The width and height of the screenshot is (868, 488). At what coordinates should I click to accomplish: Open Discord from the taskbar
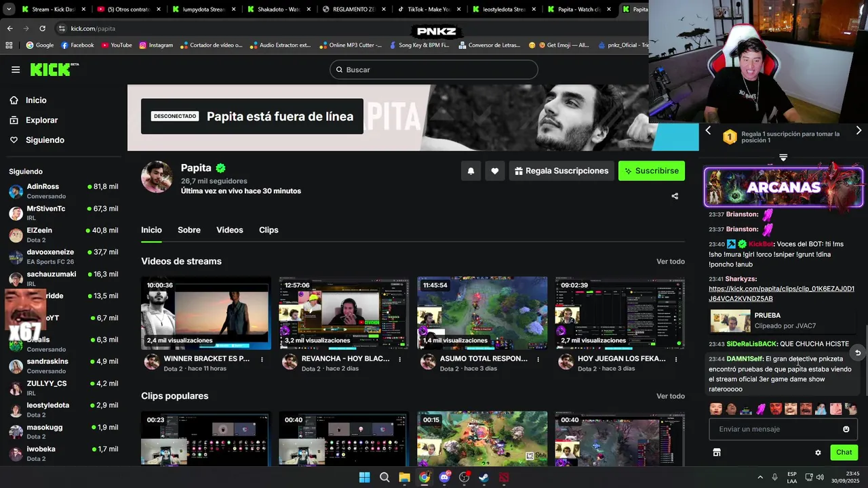[x=445, y=477]
